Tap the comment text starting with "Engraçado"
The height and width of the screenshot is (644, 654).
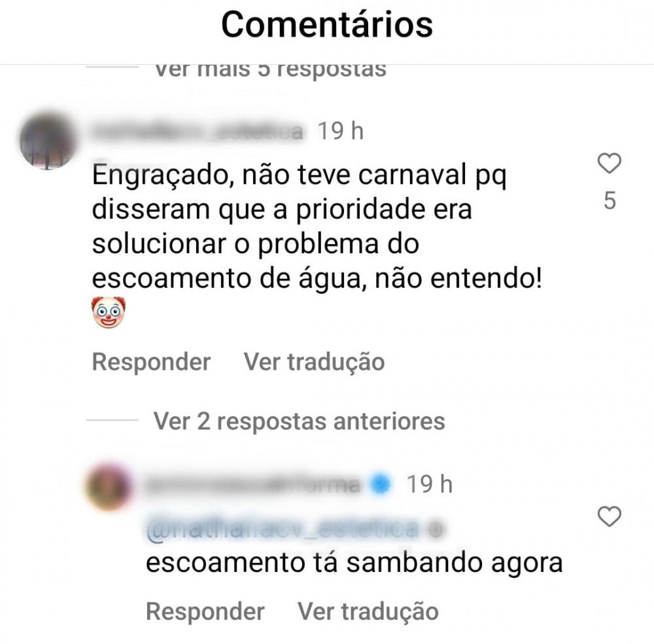tap(317, 226)
